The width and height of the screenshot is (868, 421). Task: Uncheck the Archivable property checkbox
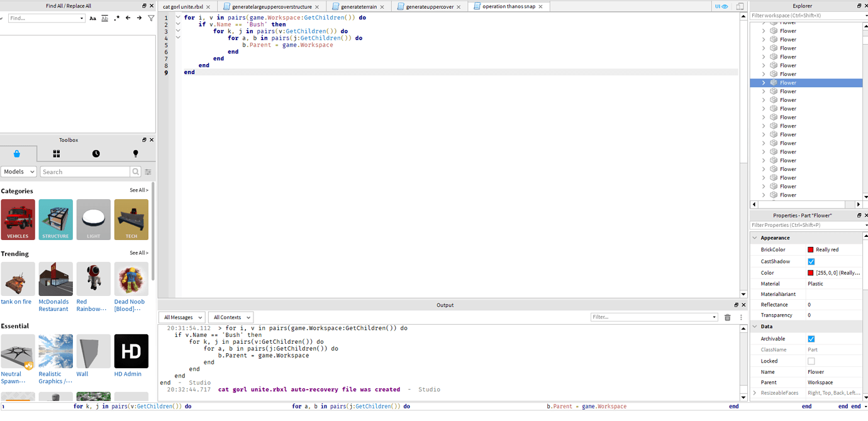811,338
